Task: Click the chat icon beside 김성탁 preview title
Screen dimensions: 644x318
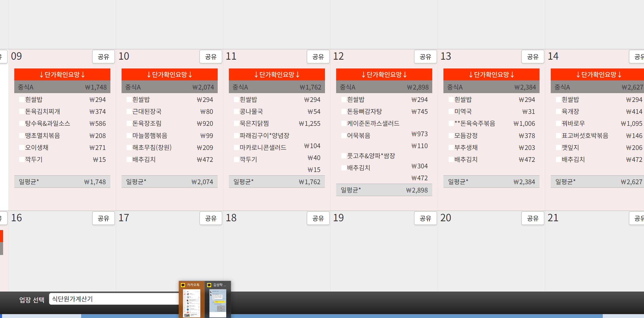Action: [x=209, y=285]
